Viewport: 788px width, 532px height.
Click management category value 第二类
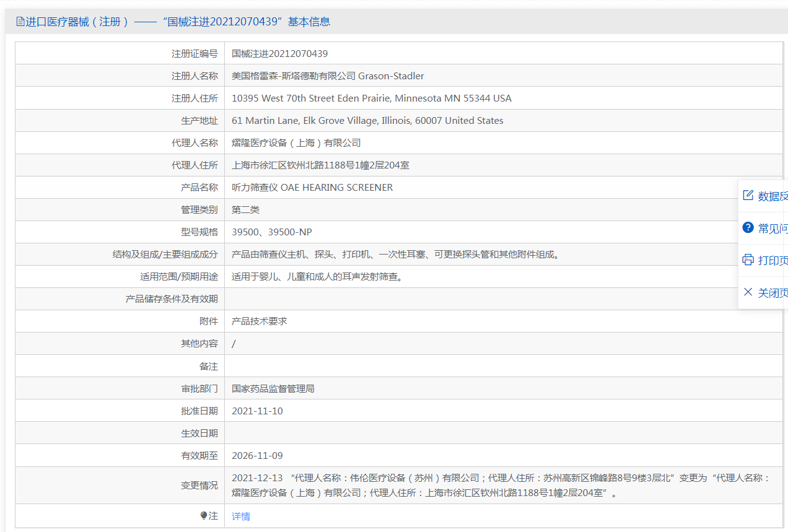[245, 210]
